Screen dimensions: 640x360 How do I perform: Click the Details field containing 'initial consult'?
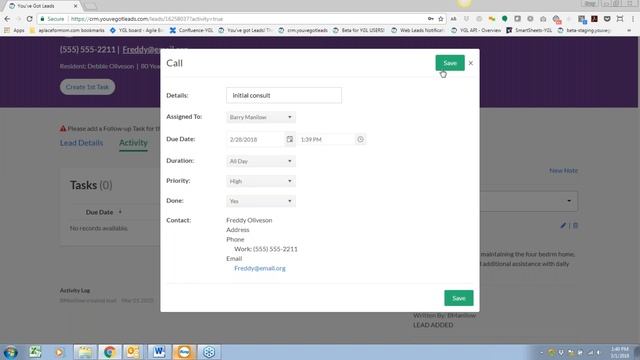(x=284, y=95)
